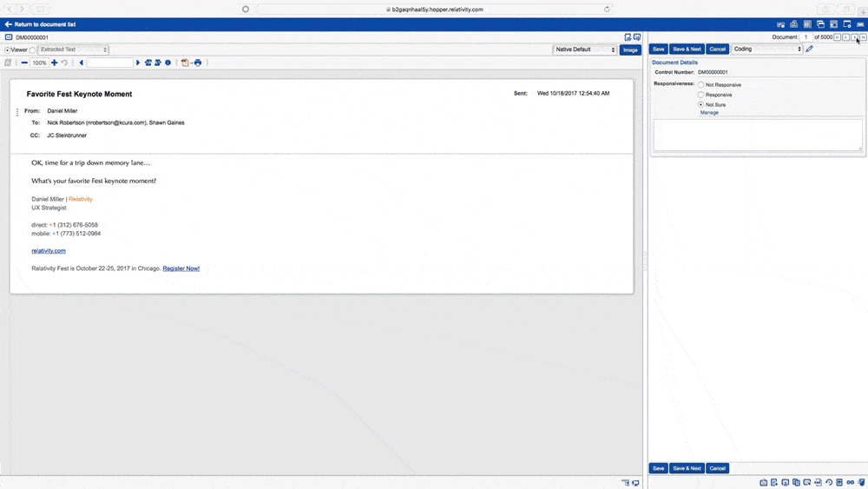Jump to the last document
868x489 pixels.
[x=863, y=37]
